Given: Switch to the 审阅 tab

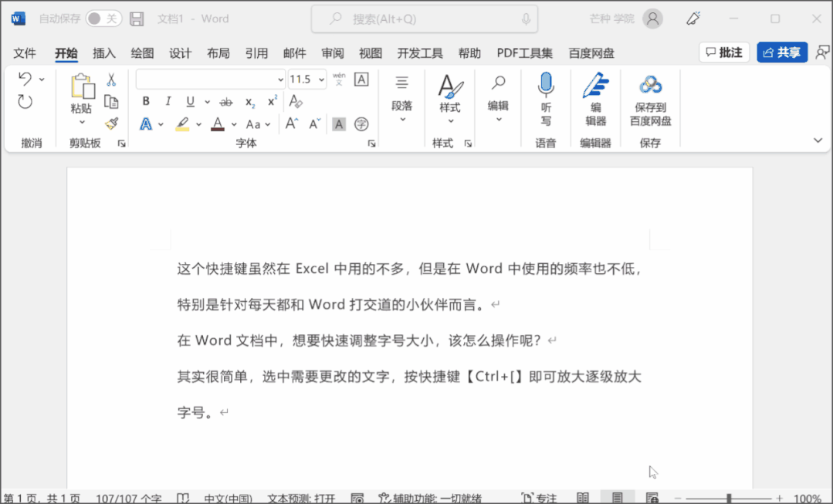Looking at the screenshot, I should tap(333, 53).
